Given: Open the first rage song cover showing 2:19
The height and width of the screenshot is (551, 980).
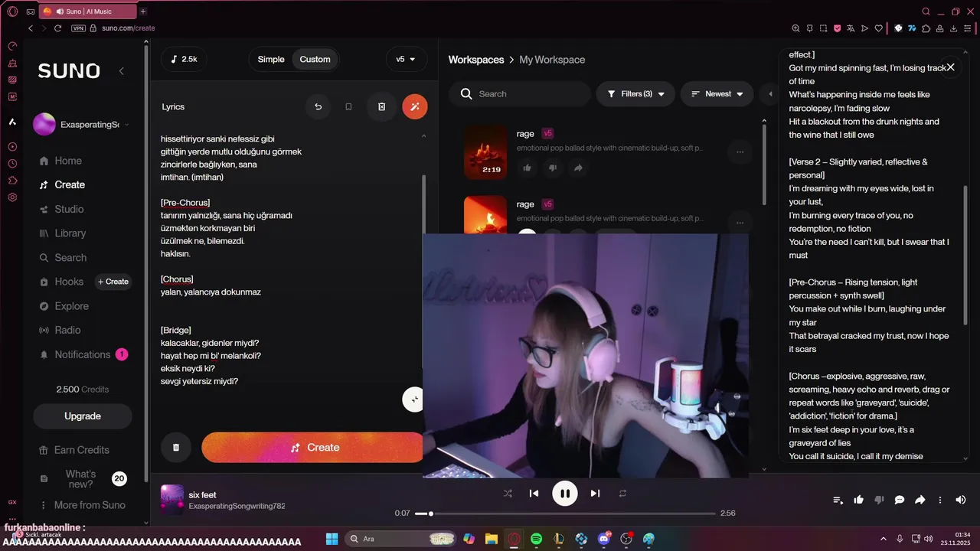Looking at the screenshot, I should 485,152.
